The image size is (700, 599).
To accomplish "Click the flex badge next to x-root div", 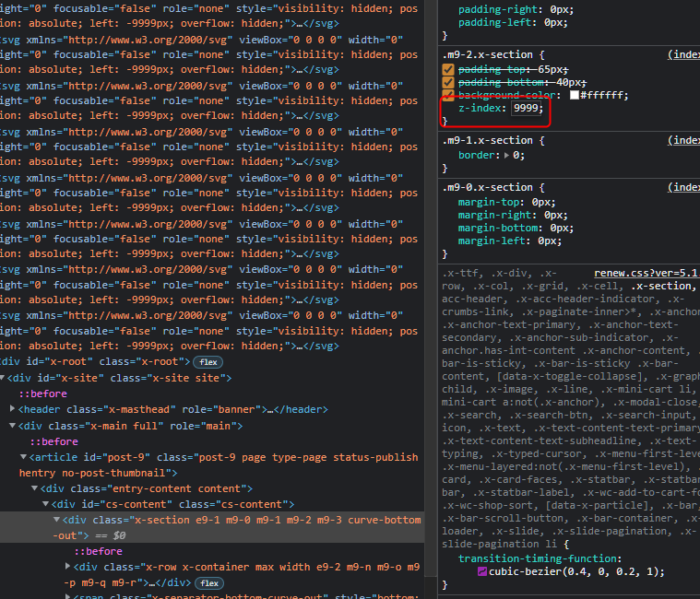I will [x=208, y=362].
